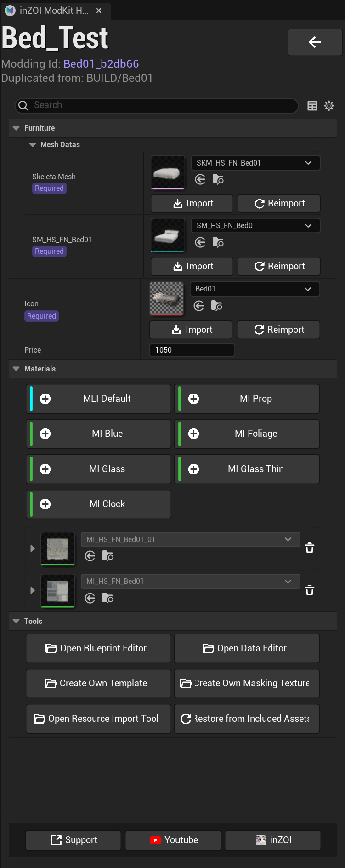Browse to SKM_HS_FN_Bed01 in content browser
The image size is (345, 868).
click(218, 179)
